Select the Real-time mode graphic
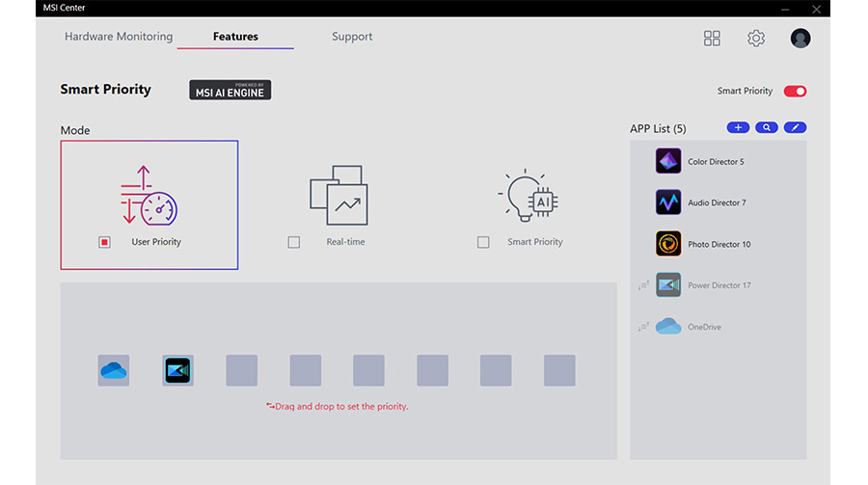 click(339, 195)
